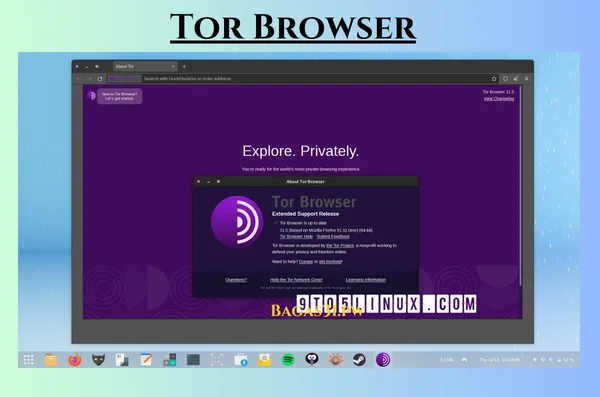This screenshot has width=600, height=397.
Task: Click the Donate link
Action: [x=306, y=262]
